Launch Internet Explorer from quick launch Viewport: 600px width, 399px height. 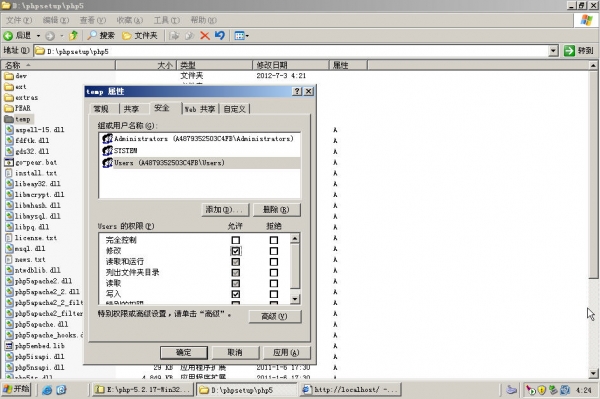click(x=47, y=390)
